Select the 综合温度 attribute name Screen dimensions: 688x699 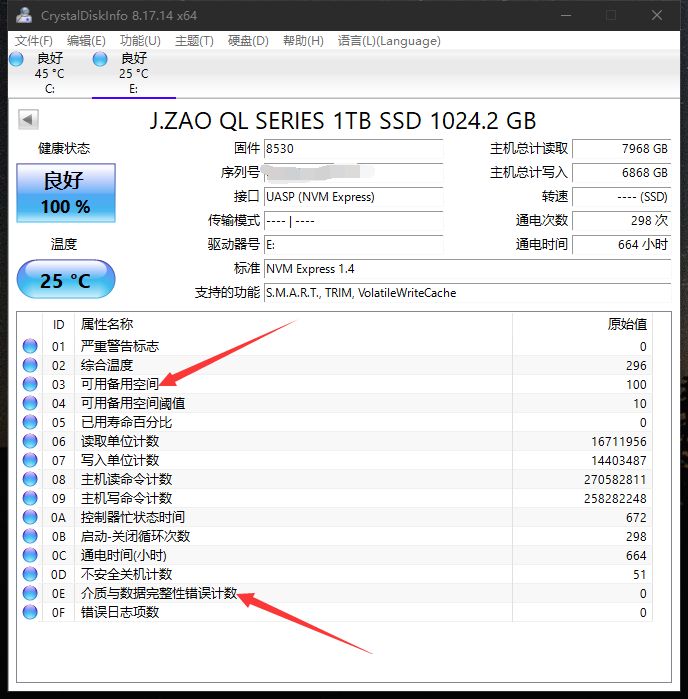[x=107, y=365]
